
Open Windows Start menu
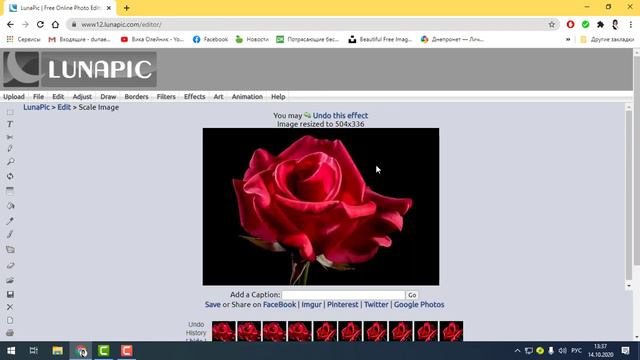coord(11,351)
